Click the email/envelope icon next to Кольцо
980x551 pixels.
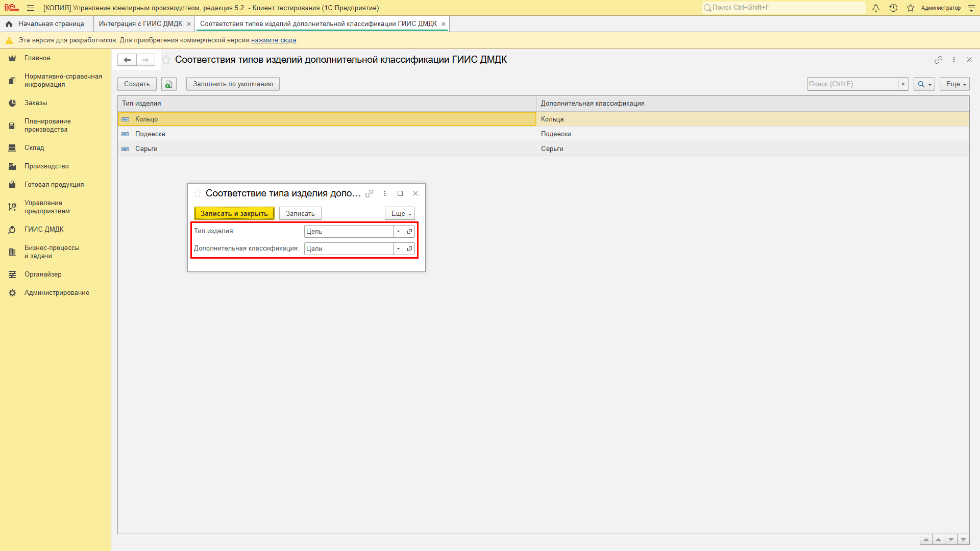pyautogui.click(x=125, y=119)
